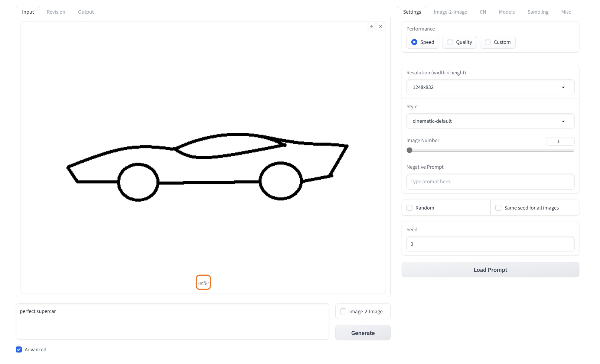
Task: Download the input sketch image
Action: [371, 27]
